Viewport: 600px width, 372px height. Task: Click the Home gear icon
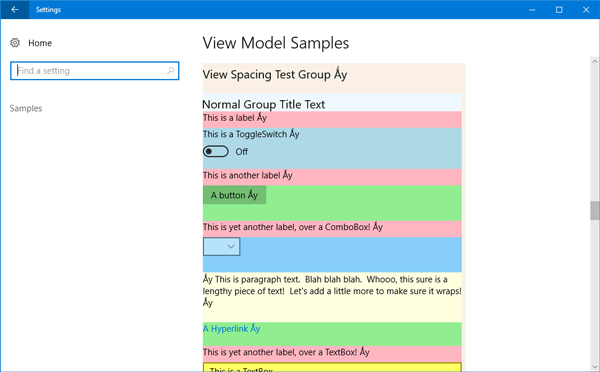click(x=15, y=42)
